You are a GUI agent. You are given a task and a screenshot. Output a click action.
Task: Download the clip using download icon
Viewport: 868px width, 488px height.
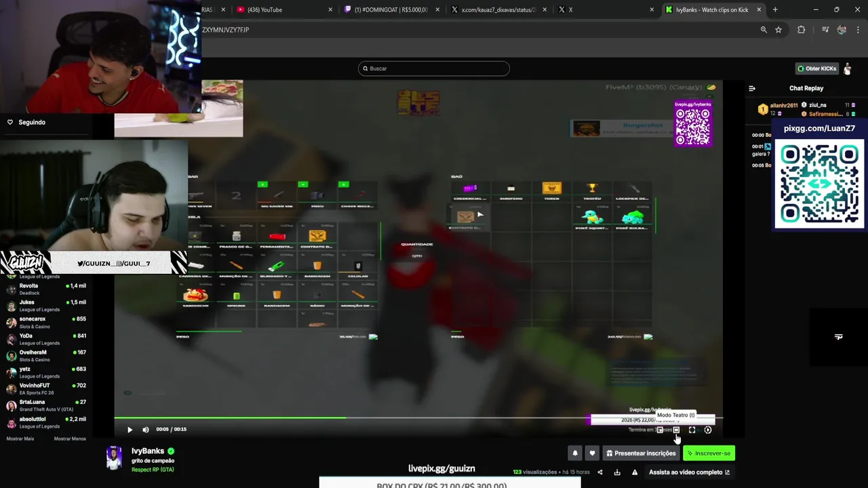pos(617,472)
